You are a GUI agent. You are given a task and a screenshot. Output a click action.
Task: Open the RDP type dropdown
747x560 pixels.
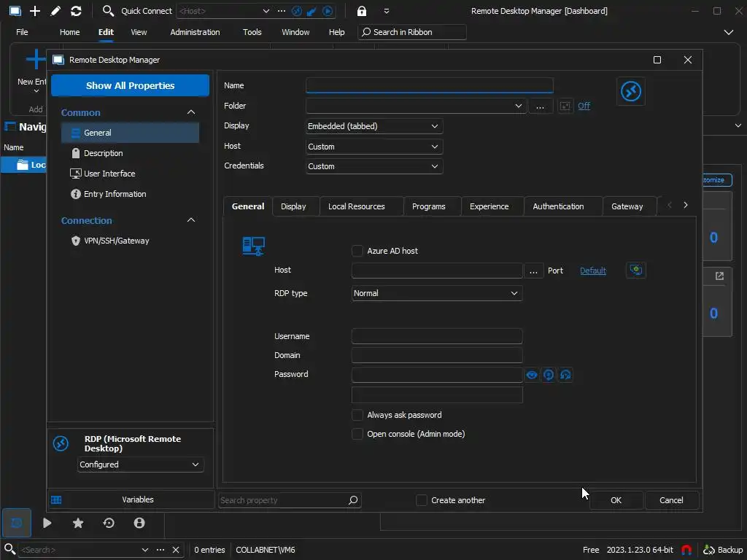point(436,293)
